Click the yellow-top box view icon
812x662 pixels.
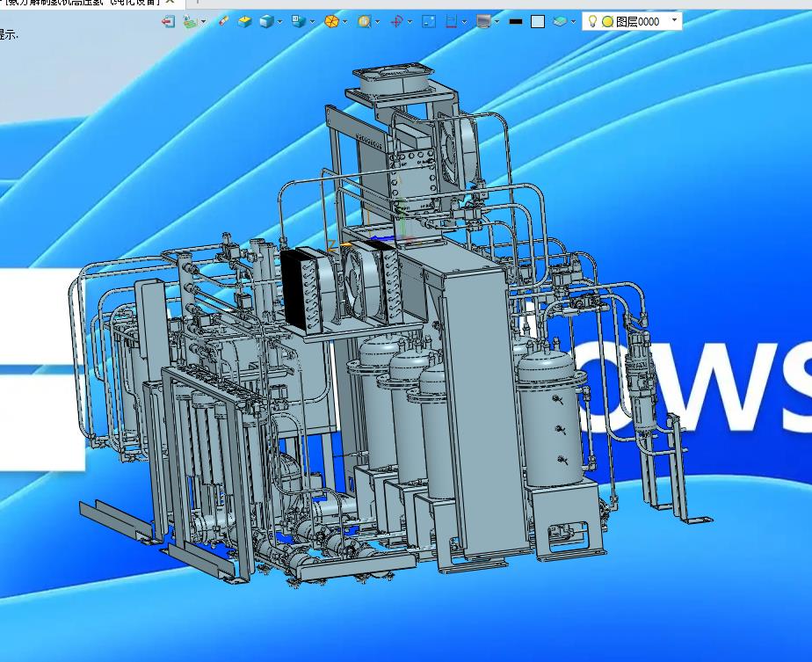tap(244, 22)
